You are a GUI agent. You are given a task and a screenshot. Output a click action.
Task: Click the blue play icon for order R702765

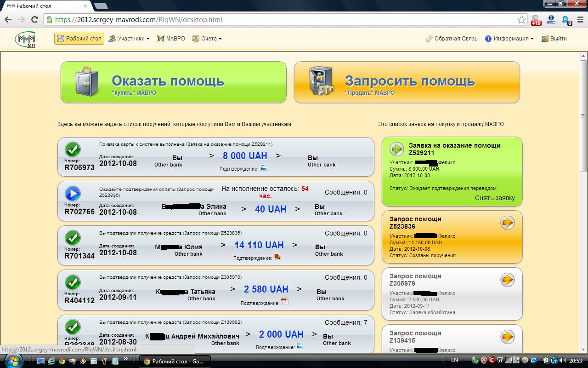coord(73,193)
